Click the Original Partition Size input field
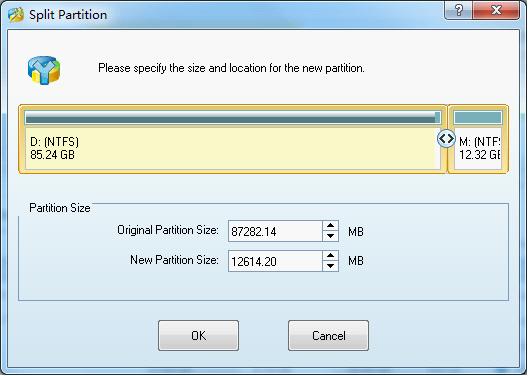The image size is (528, 376). point(275,231)
